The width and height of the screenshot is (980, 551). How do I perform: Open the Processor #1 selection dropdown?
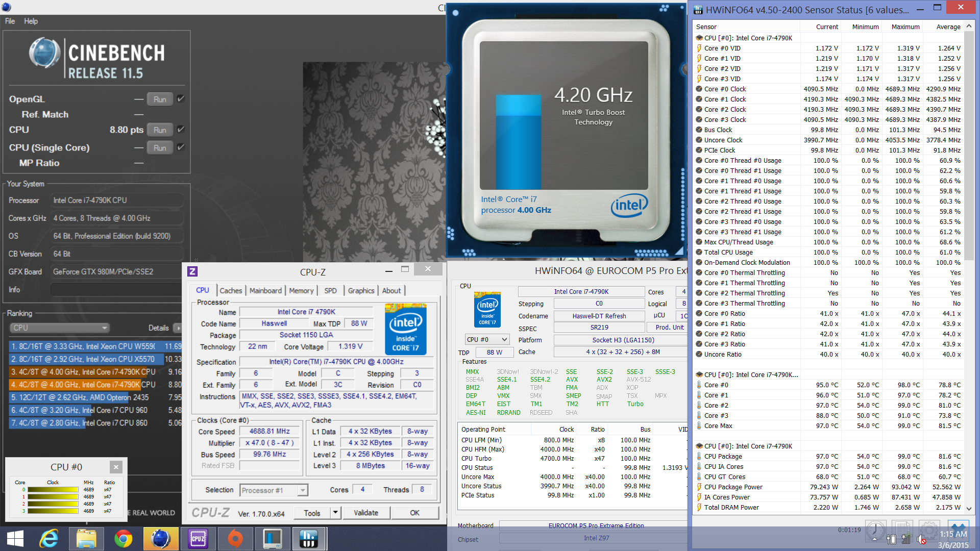tap(274, 490)
